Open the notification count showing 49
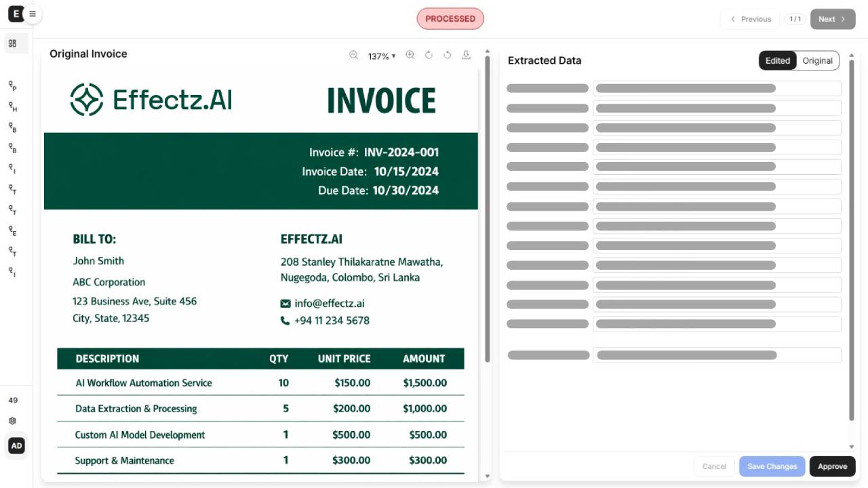Image resolution: width=868 pixels, height=488 pixels. [x=13, y=400]
